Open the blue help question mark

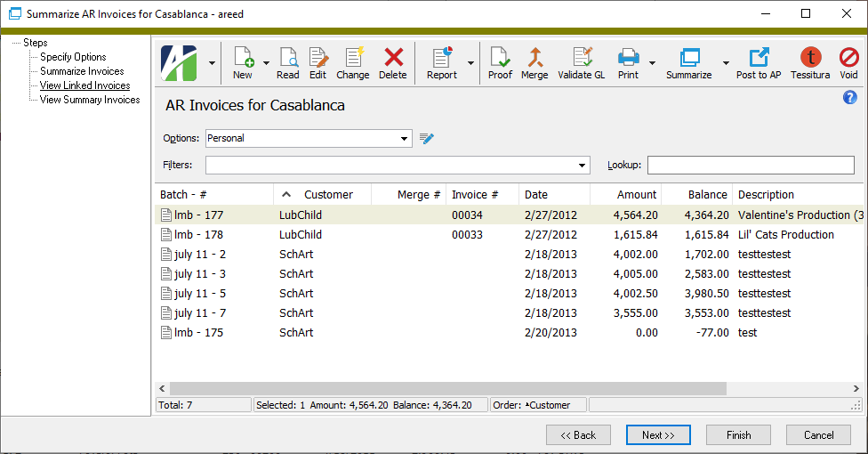849,98
